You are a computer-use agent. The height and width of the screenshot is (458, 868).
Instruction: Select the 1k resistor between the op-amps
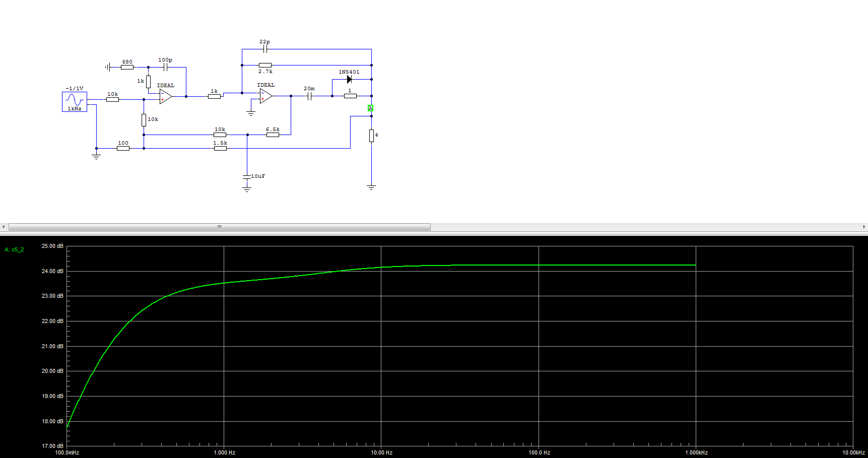click(x=214, y=96)
